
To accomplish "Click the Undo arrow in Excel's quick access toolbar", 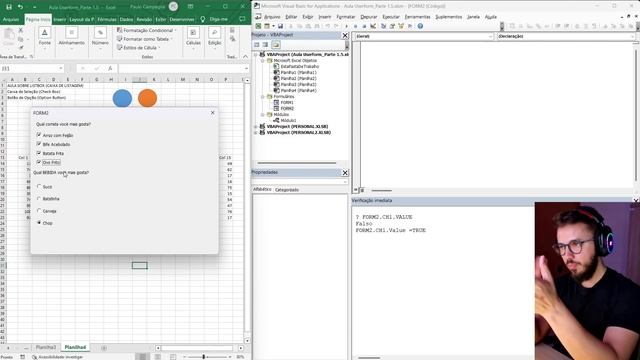I will point(20,7).
